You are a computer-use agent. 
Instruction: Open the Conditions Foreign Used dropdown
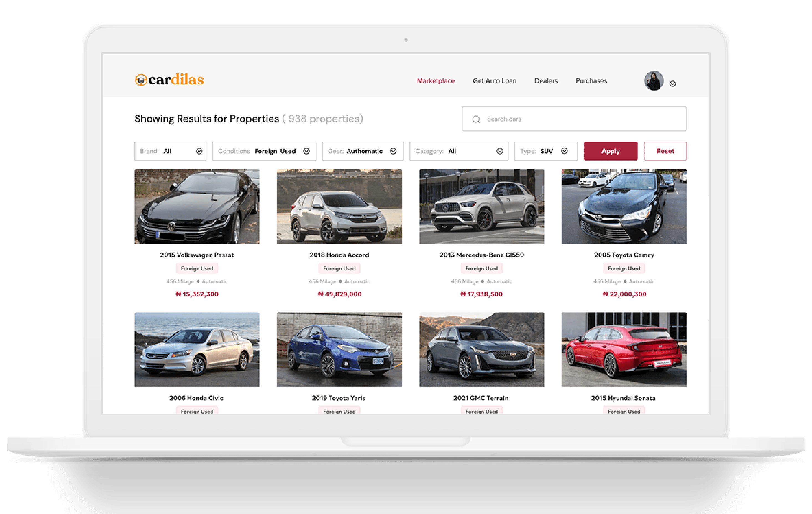point(264,151)
